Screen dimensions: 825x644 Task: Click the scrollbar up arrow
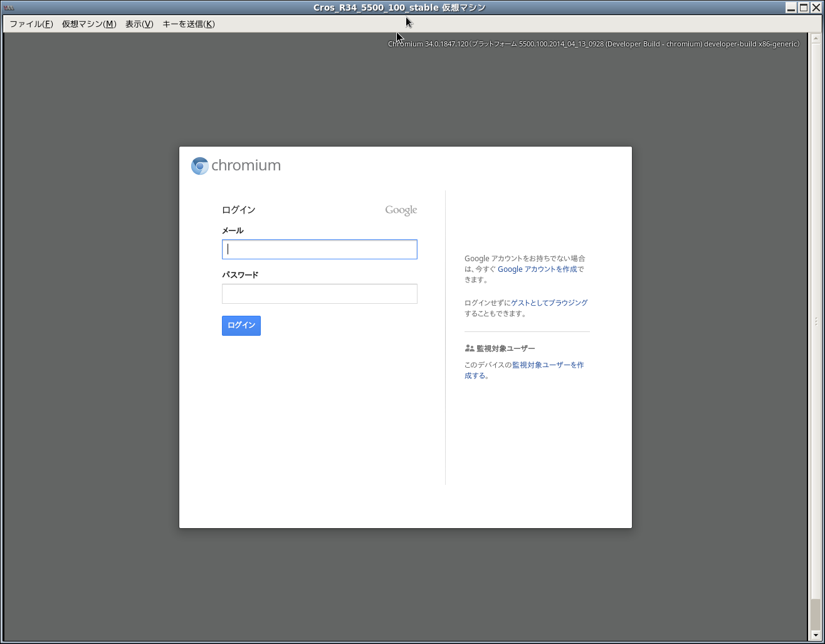815,38
